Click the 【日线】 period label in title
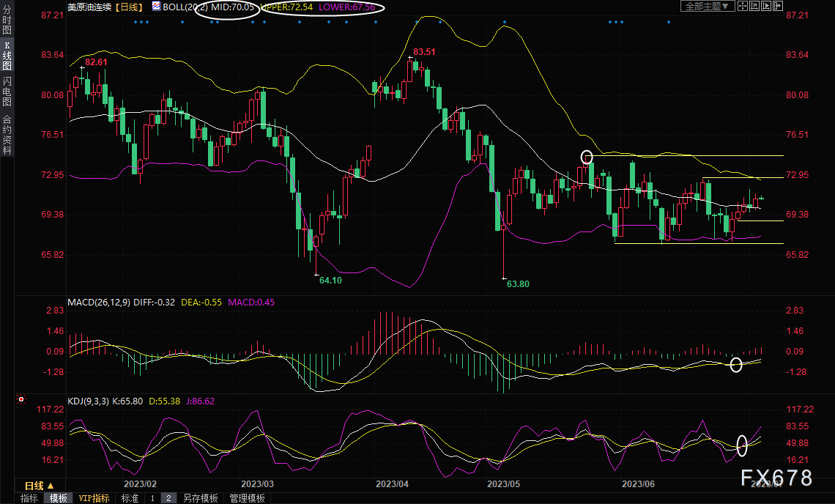Image resolution: width=835 pixels, height=504 pixels. 128,7
